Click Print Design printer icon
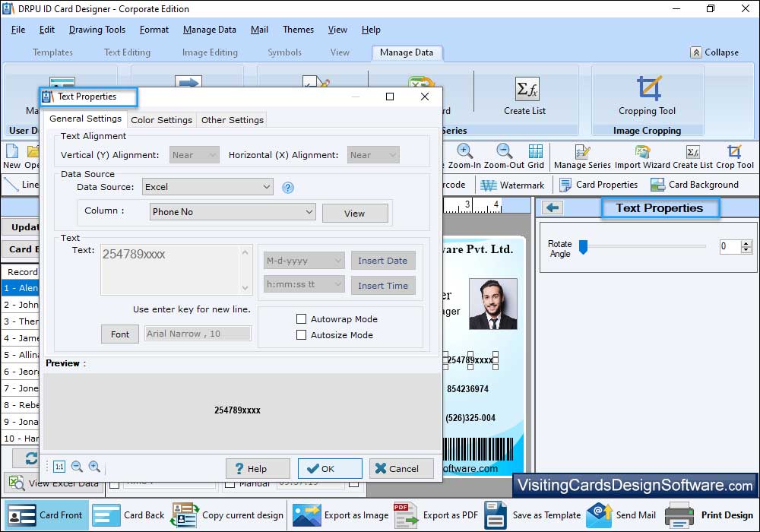 (x=679, y=515)
